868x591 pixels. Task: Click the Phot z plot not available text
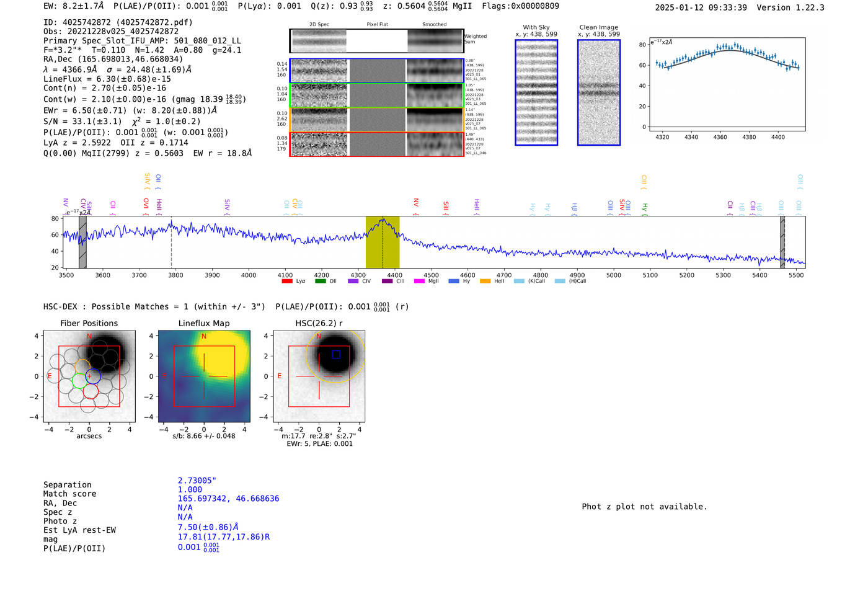(644, 507)
